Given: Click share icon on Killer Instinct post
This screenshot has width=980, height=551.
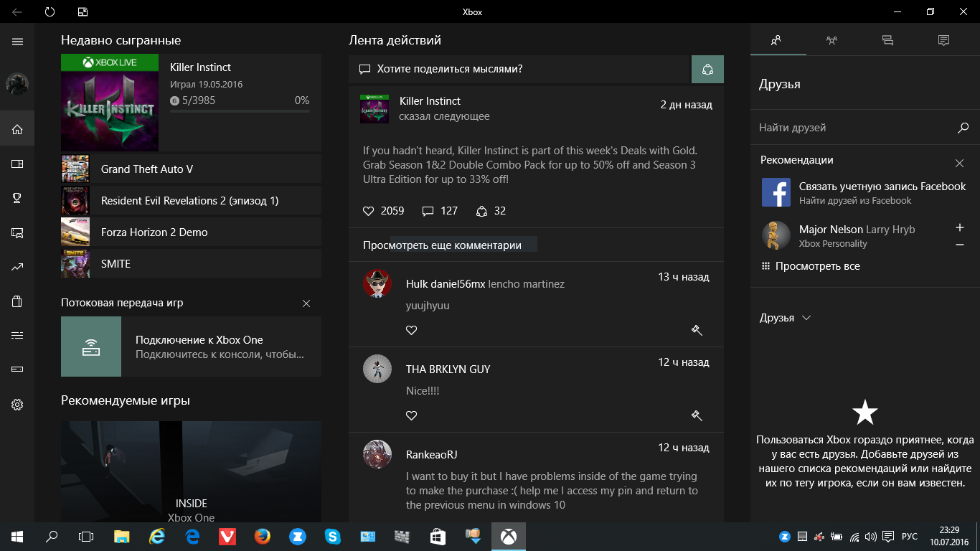Looking at the screenshot, I should point(482,211).
